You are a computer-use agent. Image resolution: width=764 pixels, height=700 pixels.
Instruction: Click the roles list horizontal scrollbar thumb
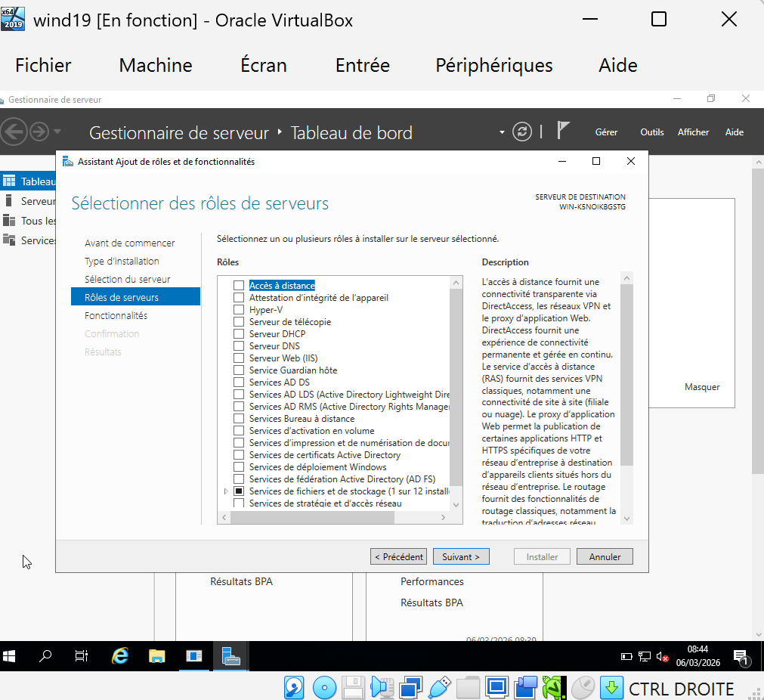point(312,517)
